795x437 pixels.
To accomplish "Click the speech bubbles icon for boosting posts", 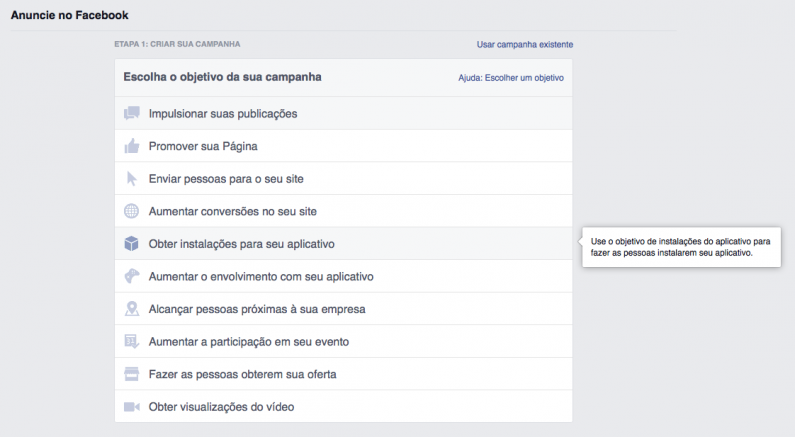I will pos(132,113).
